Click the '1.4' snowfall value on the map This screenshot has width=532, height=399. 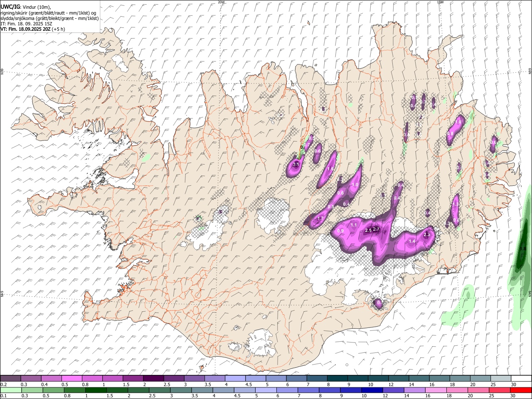pos(412,241)
